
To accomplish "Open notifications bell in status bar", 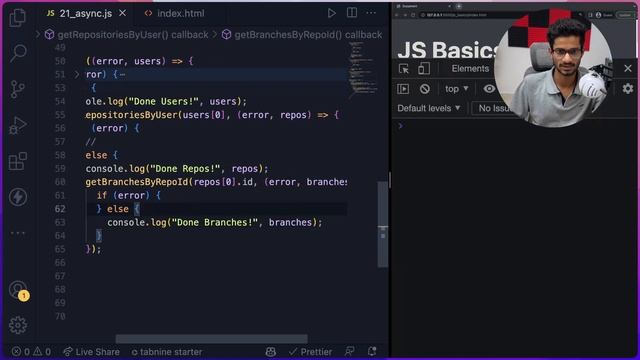I will click(372, 351).
